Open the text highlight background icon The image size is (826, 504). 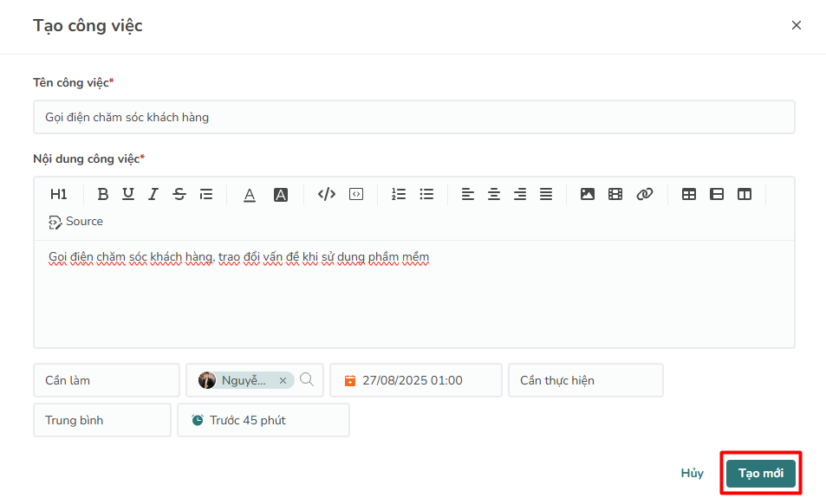point(280,194)
